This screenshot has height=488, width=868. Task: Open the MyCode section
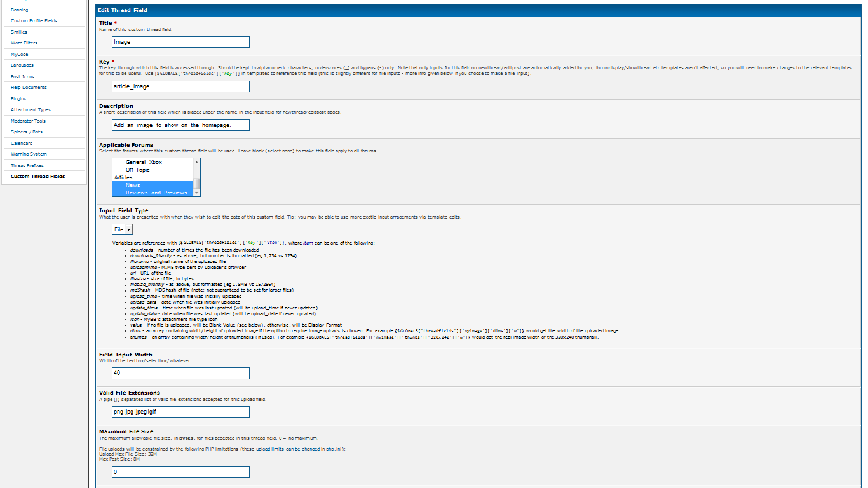(x=20, y=55)
